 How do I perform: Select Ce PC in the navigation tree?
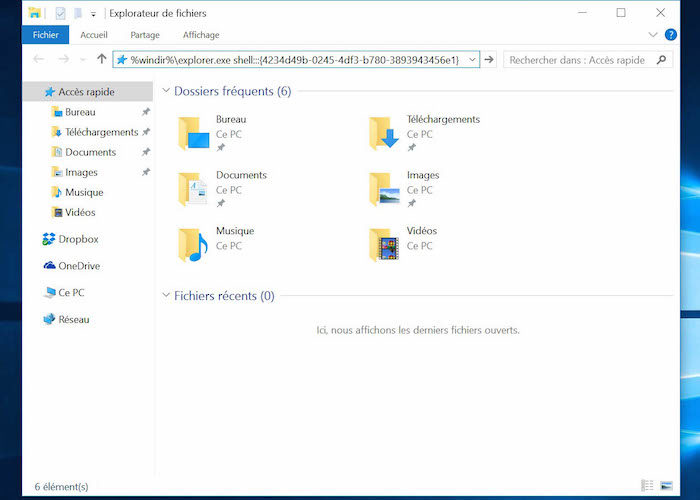(71, 293)
